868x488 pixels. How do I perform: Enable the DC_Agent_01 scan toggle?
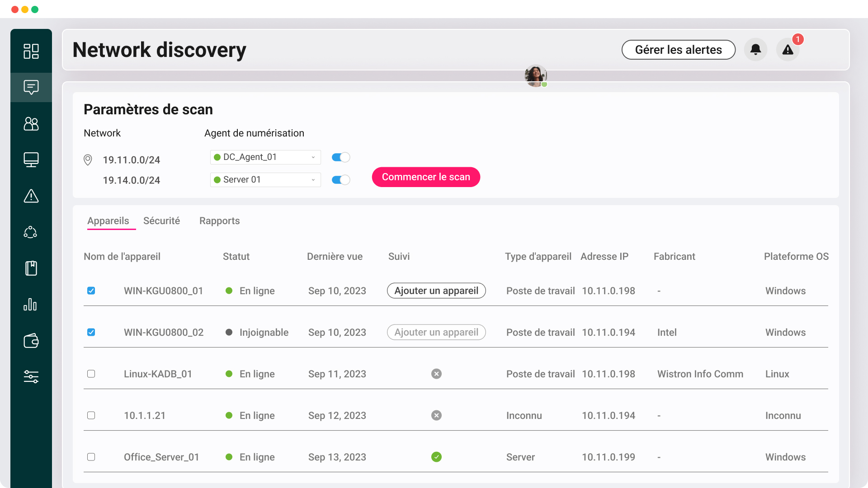[x=340, y=157]
